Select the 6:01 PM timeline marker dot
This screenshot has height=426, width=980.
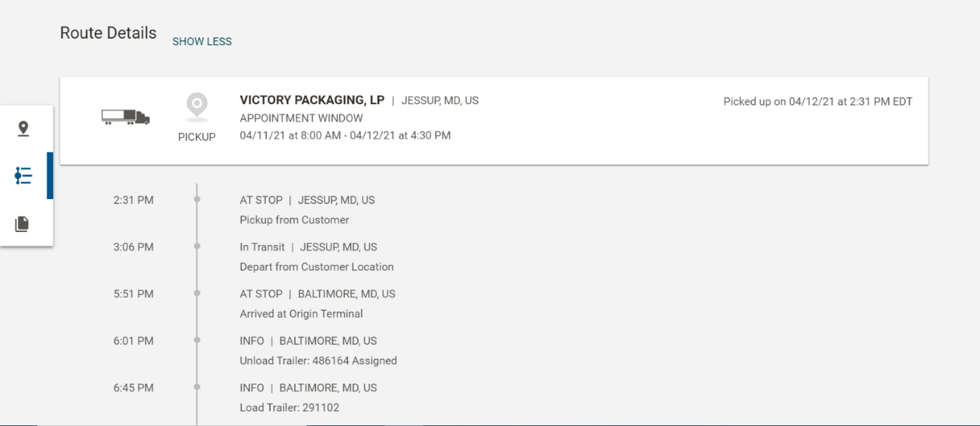(x=197, y=341)
